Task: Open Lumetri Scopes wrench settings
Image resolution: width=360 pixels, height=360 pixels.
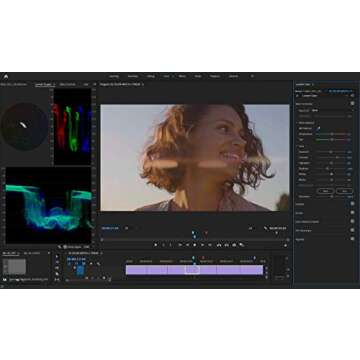Action: tap(60, 247)
